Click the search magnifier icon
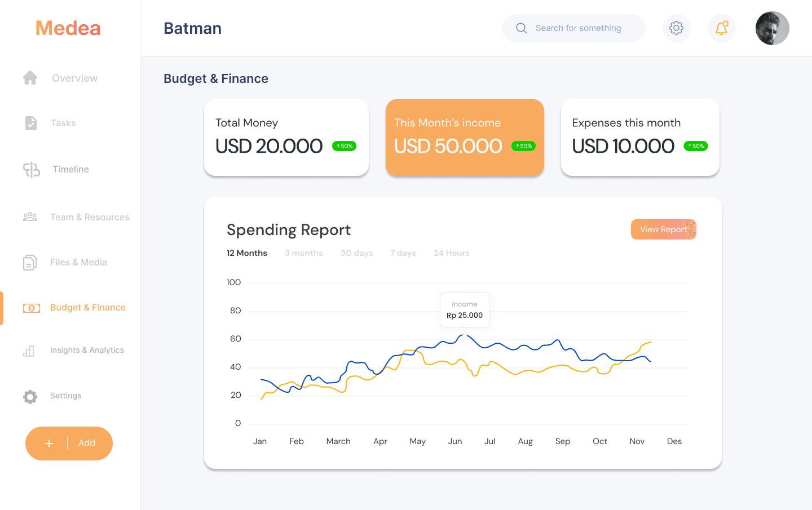812x510 pixels. [521, 28]
